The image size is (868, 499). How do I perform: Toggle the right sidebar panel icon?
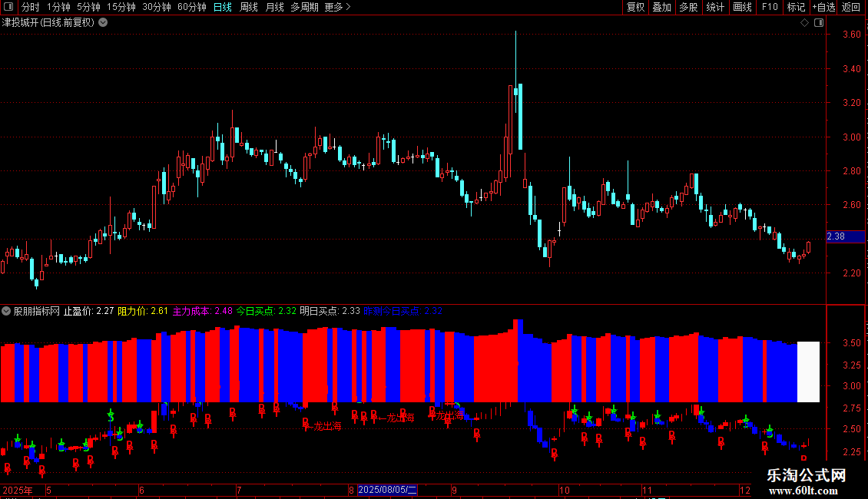820,23
